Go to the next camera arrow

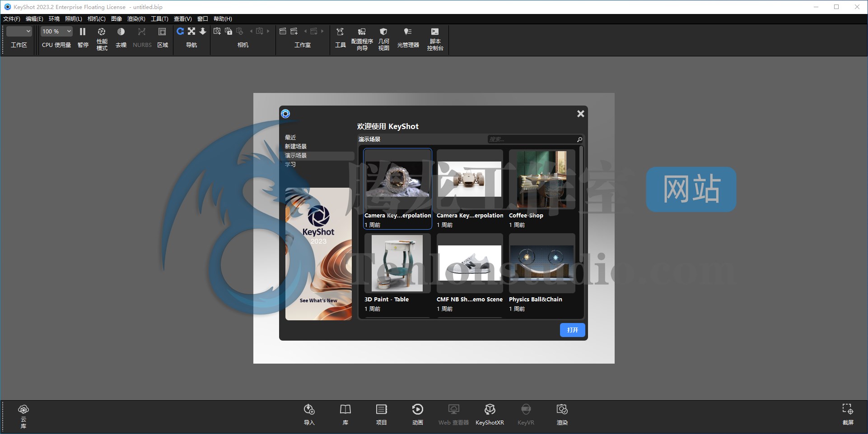(x=268, y=31)
